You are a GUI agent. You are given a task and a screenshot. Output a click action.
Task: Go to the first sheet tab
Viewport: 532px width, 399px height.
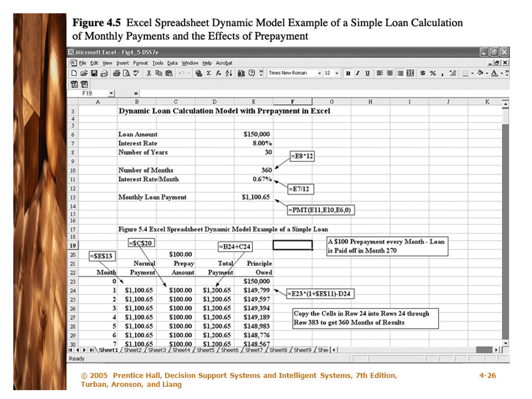70,350
